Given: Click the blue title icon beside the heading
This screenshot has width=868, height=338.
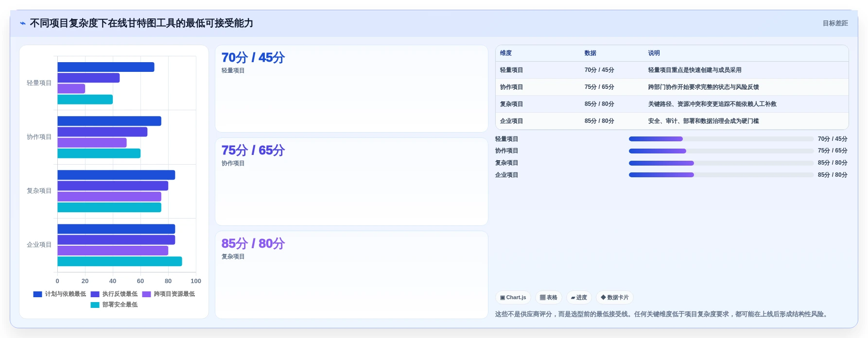Looking at the screenshot, I should [x=22, y=23].
